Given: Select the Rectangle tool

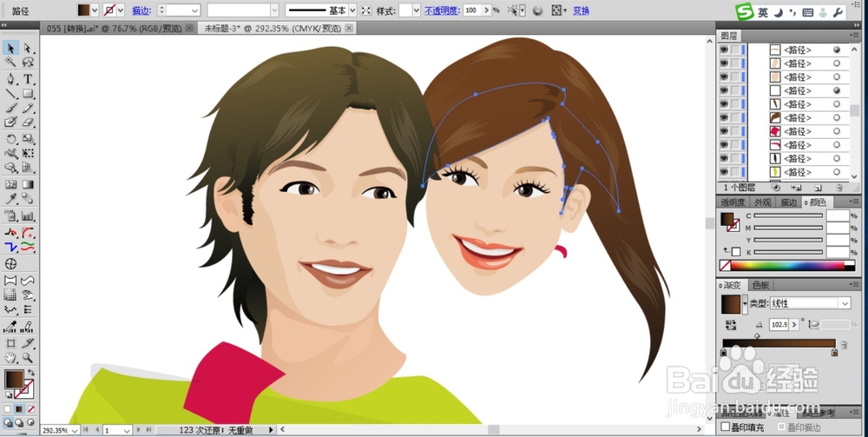Looking at the screenshot, I should pos(28,93).
